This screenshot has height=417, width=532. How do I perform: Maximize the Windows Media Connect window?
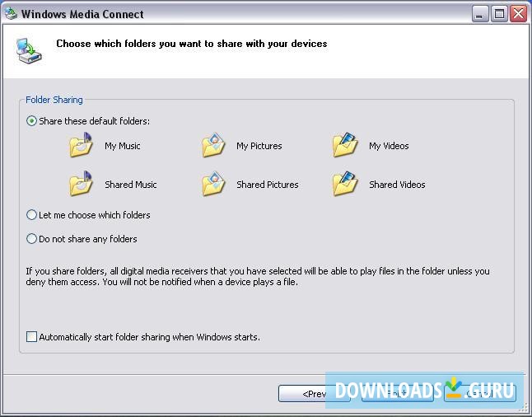499,14
